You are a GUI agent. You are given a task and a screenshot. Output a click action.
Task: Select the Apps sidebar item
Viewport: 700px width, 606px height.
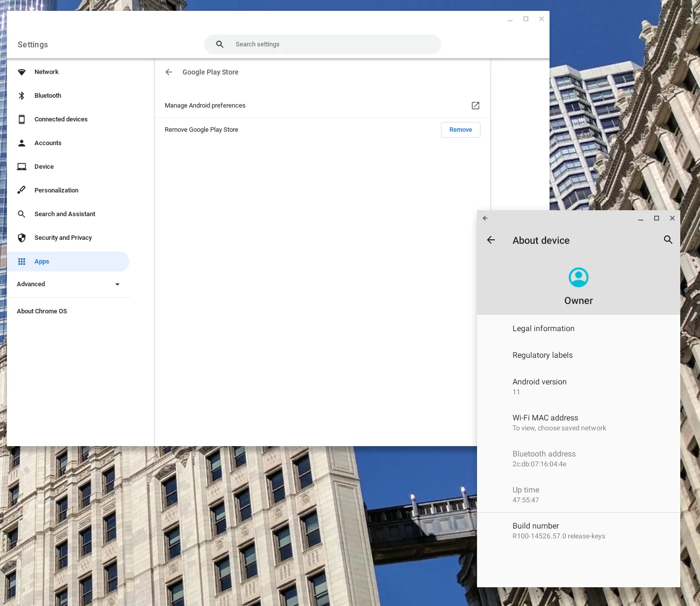coord(68,262)
